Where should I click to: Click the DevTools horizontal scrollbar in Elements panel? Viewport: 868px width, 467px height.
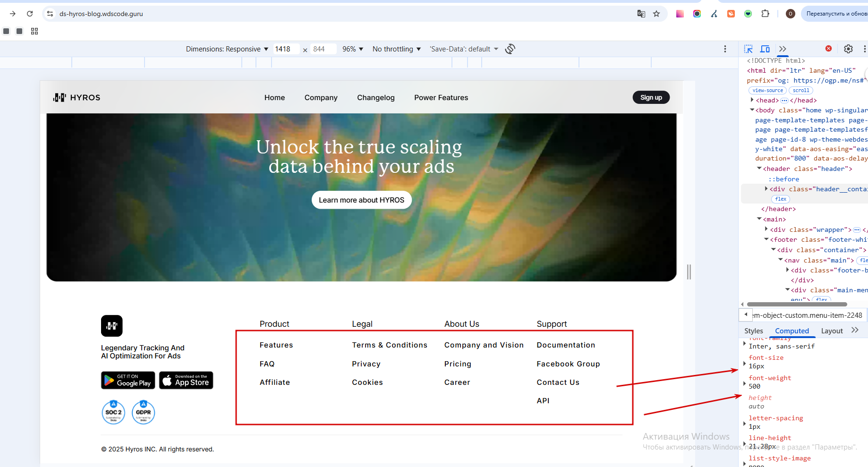(797, 304)
